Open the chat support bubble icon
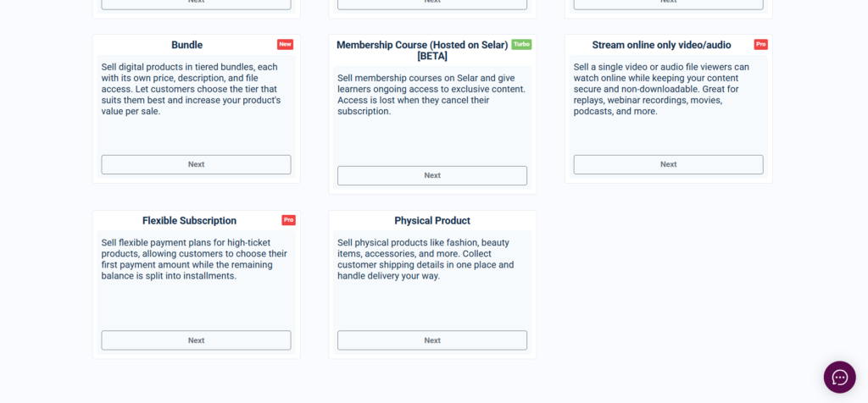This screenshot has width=868, height=403. (x=839, y=377)
